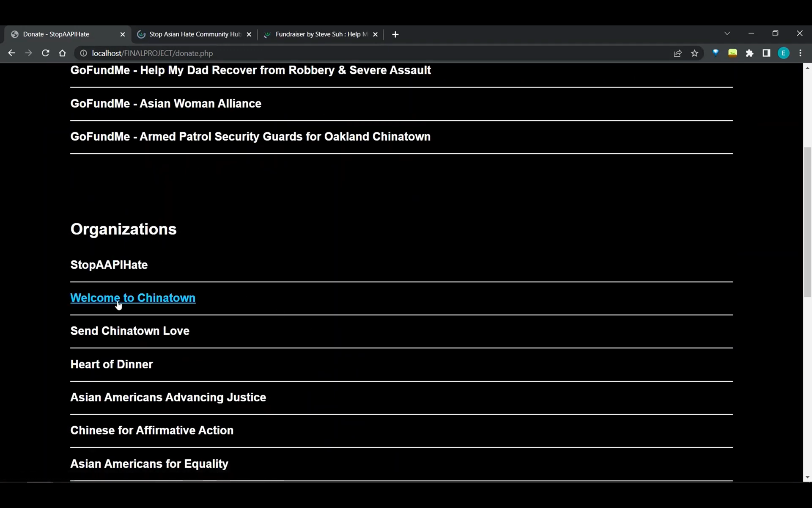The width and height of the screenshot is (812, 508).
Task: Open the Heart of Dinner link
Action: 112,364
